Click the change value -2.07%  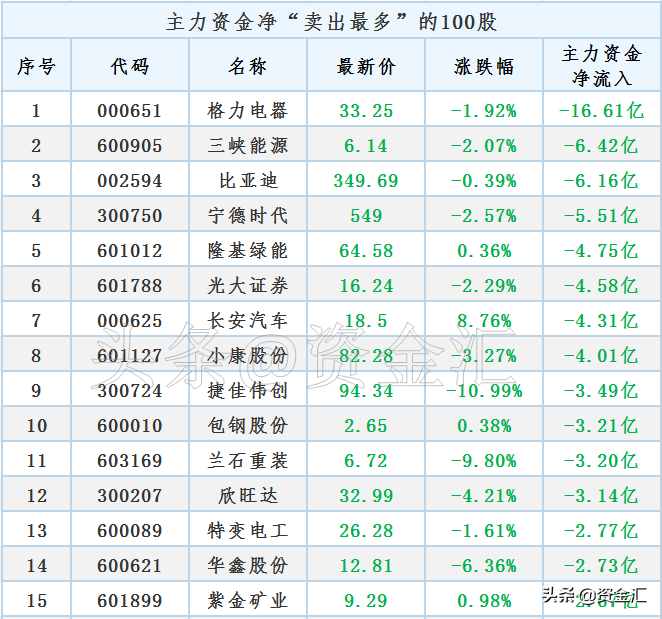[x=484, y=146]
